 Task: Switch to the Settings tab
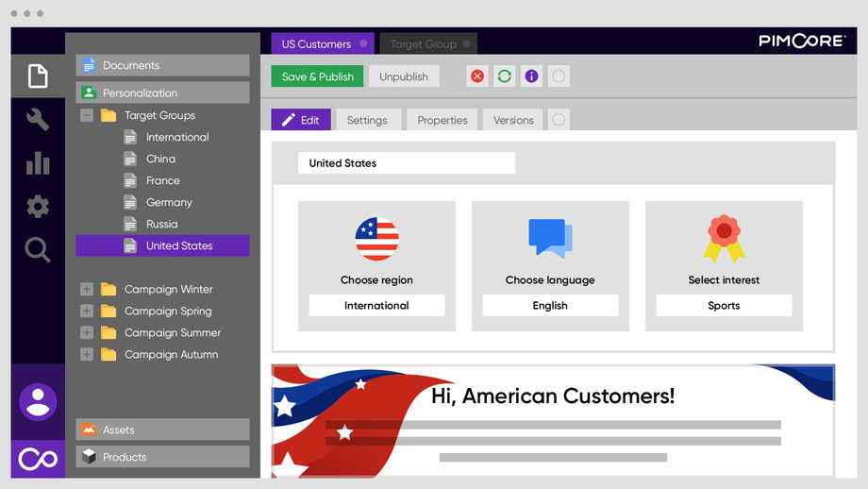point(368,120)
